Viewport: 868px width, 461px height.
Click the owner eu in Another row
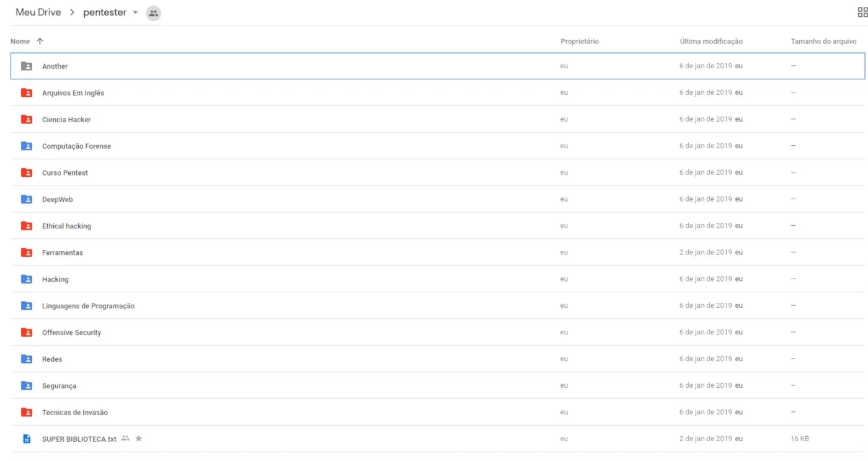click(x=564, y=66)
